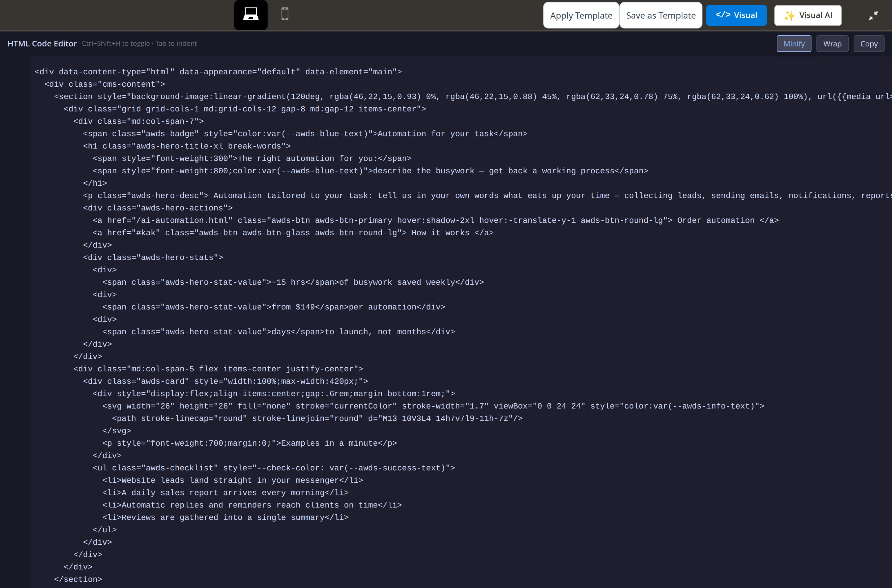Click the exit fullscreen arrows icon
892x588 pixels.
(x=873, y=15)
